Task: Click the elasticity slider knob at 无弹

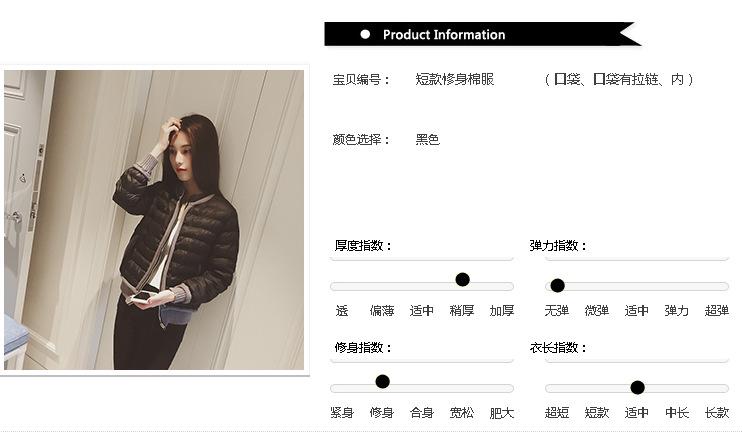Action: point(557,285)
